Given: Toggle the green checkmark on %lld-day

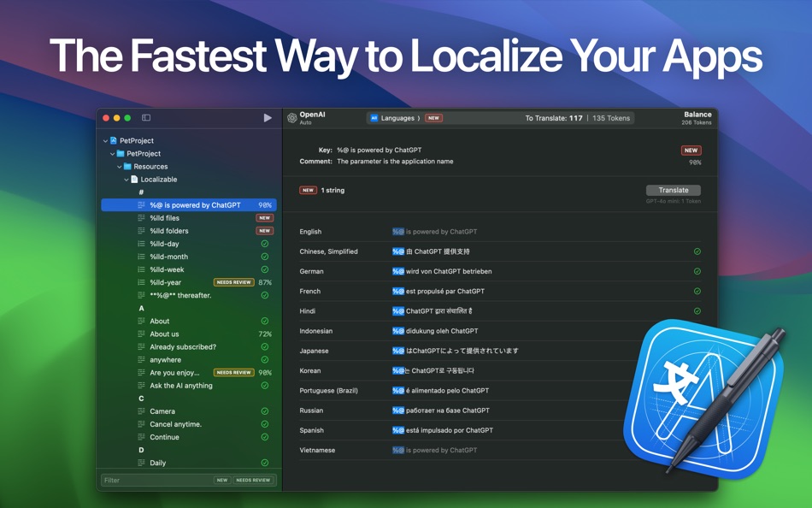Looking at the screenshot, I should [x=265, y=244].
